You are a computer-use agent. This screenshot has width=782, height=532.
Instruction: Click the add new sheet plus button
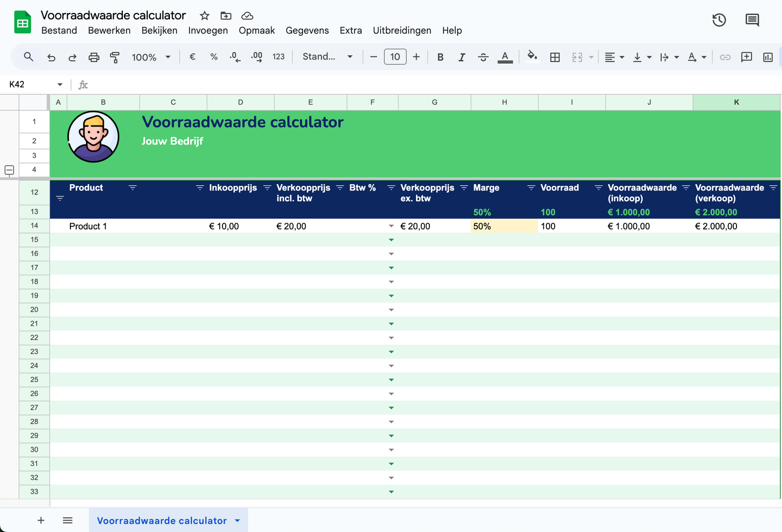tap(41, 520)
